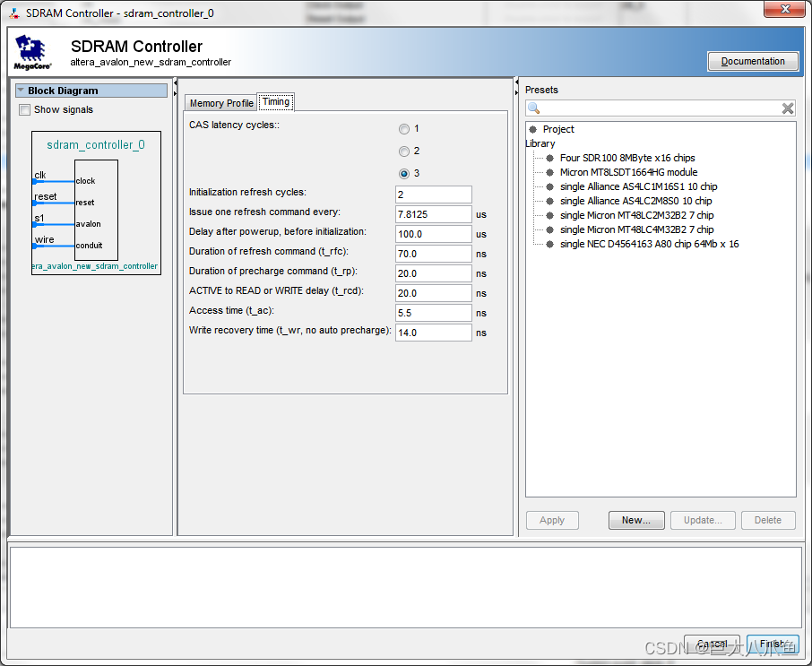
Task: Select the Project preset node
Action: [x=558, y=129]
